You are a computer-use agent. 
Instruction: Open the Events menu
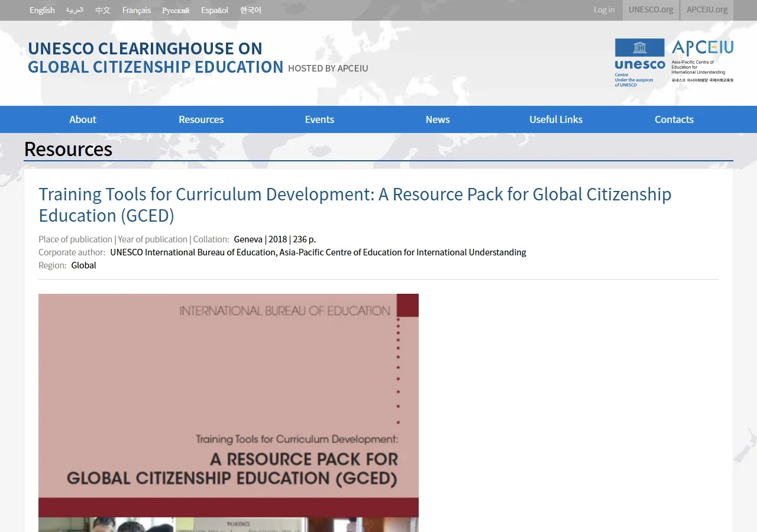[319, 119]
